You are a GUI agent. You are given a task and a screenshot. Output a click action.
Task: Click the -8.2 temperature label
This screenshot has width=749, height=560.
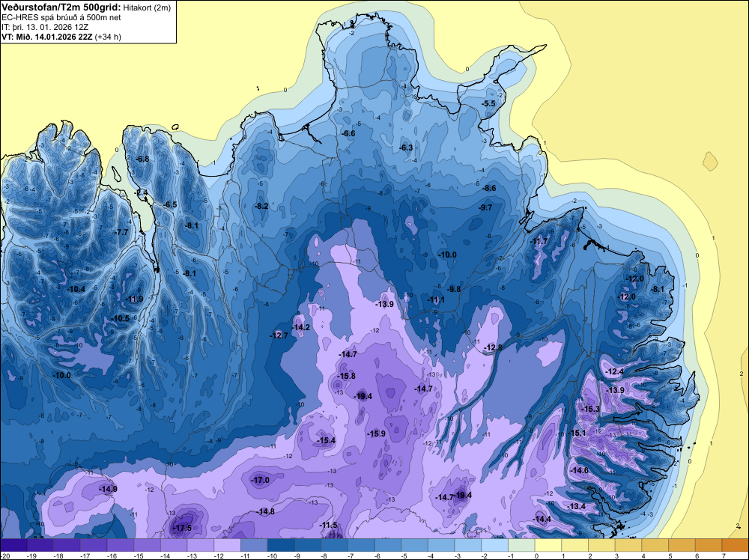(261, 207)
